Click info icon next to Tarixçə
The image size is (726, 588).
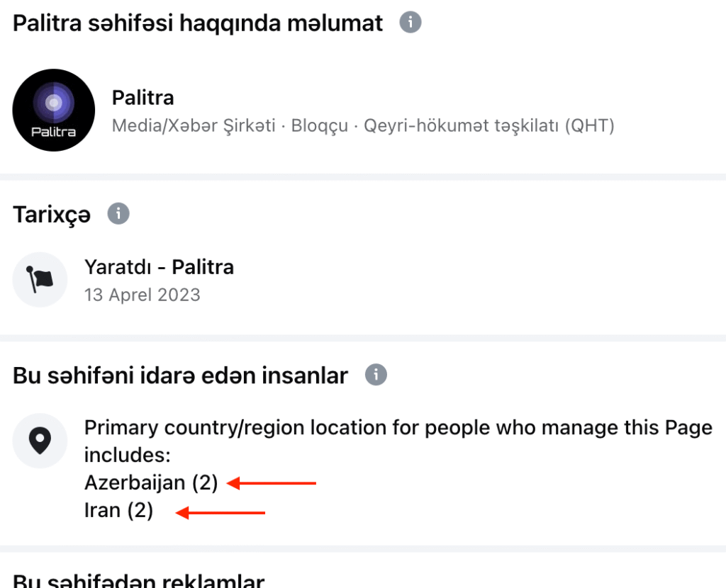pos(118,213)
